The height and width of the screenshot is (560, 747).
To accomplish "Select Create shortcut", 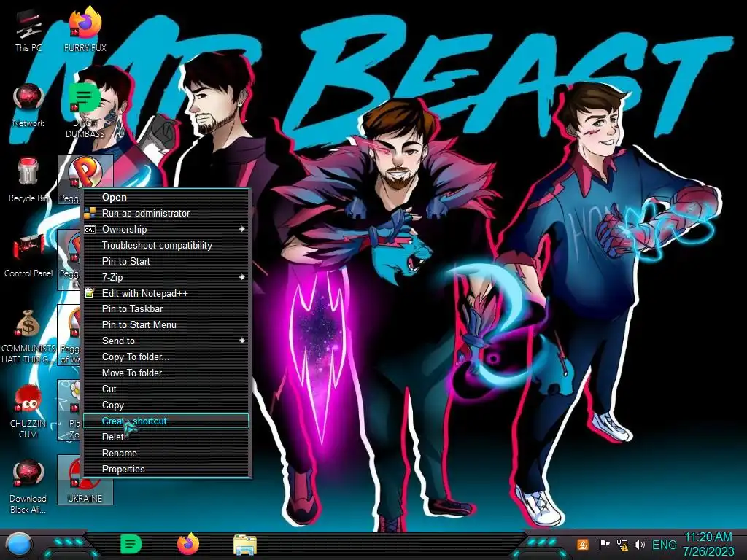I will tap(166, 421).
